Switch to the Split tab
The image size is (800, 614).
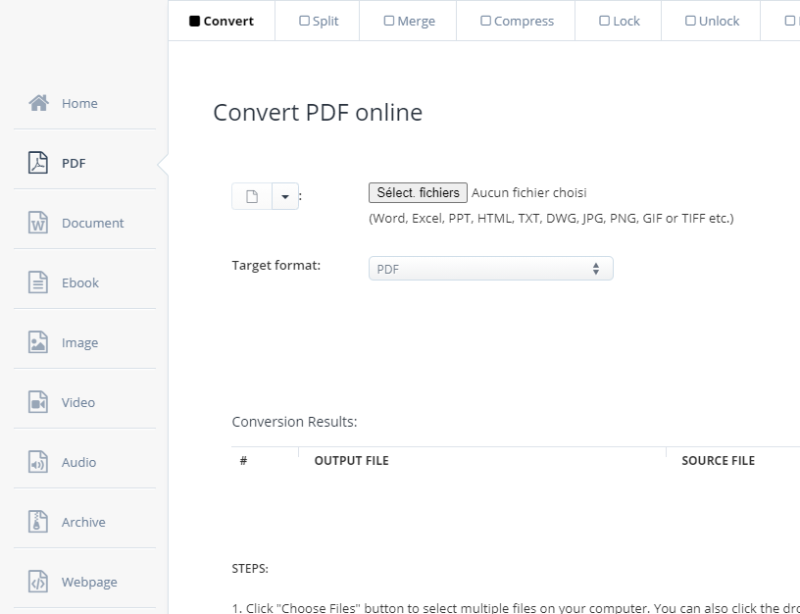click(x=304, y=21)
